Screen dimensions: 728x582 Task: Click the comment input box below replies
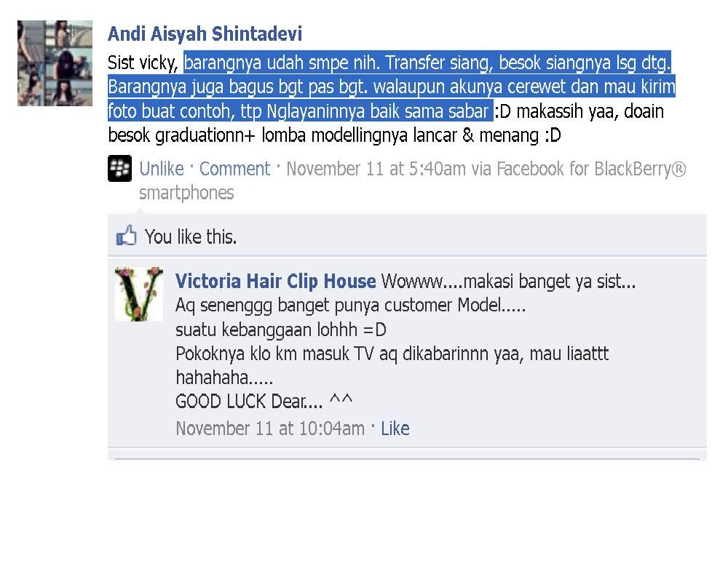(x=407, y=460)
